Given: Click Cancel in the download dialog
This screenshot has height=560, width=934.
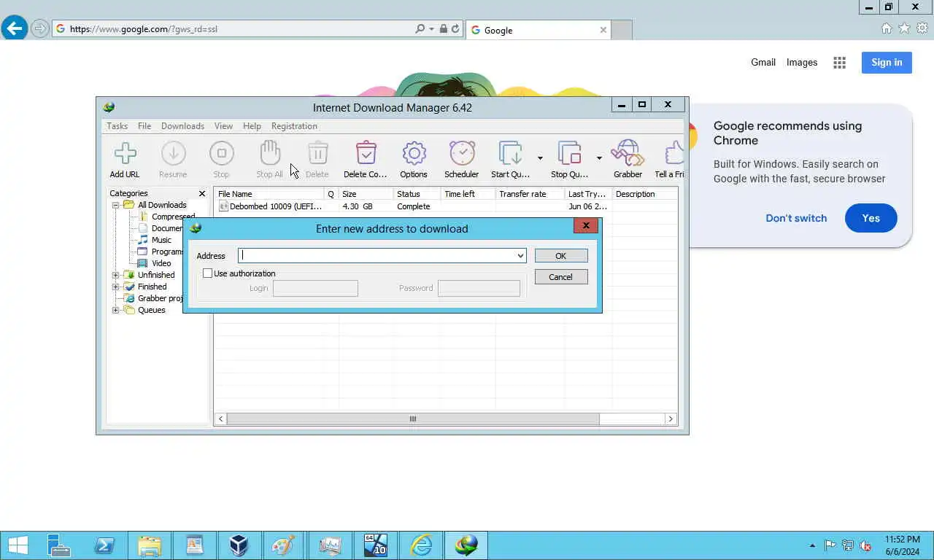Looking at the screenshot, I should point(561,277).
